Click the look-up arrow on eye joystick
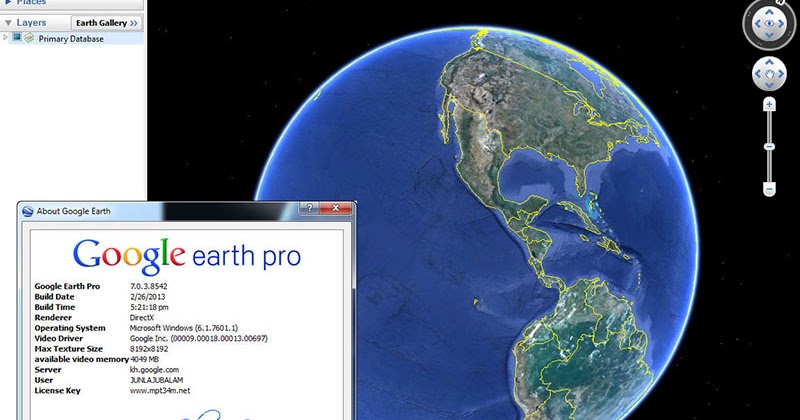The width and height of the screenshot is (800, 420). point(769,12)
